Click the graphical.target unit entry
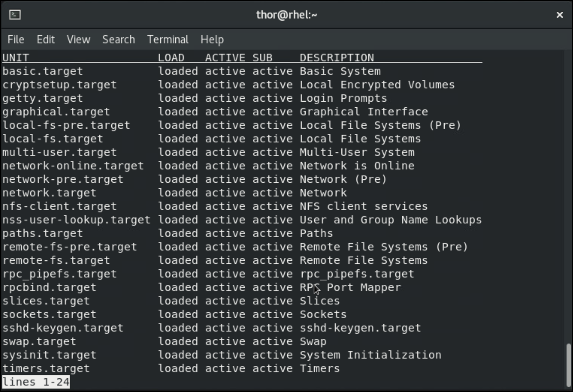 point(56,112)
